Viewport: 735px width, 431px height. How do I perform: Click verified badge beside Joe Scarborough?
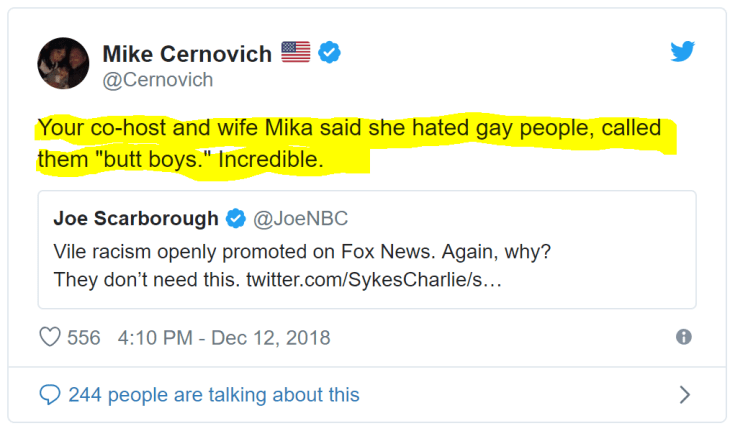236,218
